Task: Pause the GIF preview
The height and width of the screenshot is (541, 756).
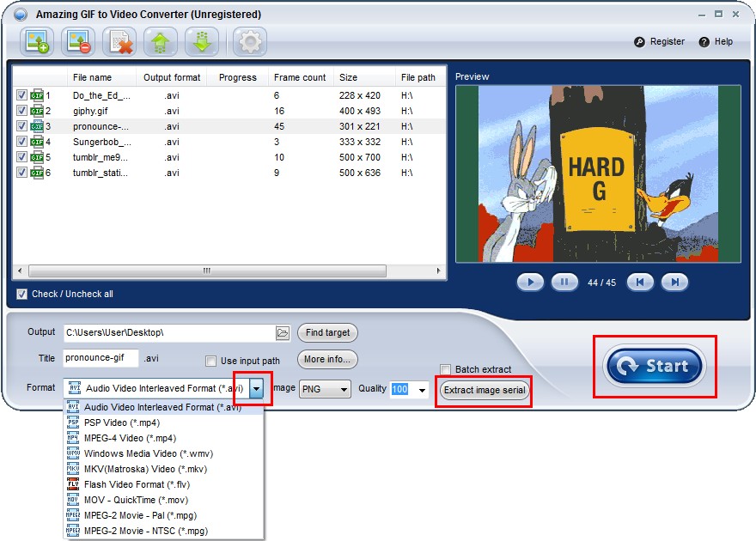Action: click(x=564, y=283)
